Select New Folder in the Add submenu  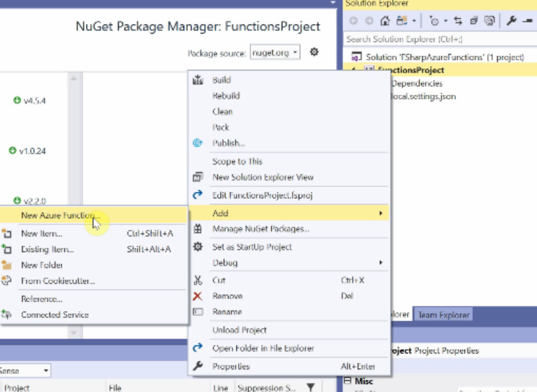point(42,265)
